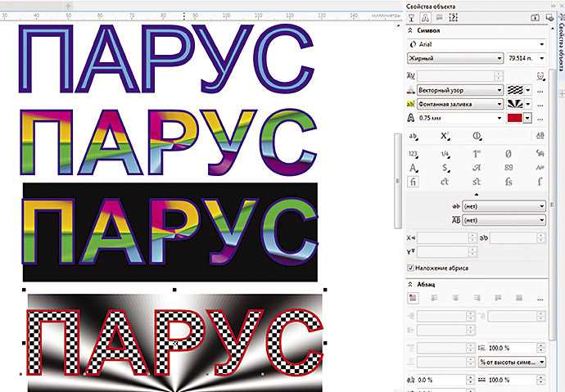
Task: Click the 1/4 fractions icon
Action: click(445, 154)
